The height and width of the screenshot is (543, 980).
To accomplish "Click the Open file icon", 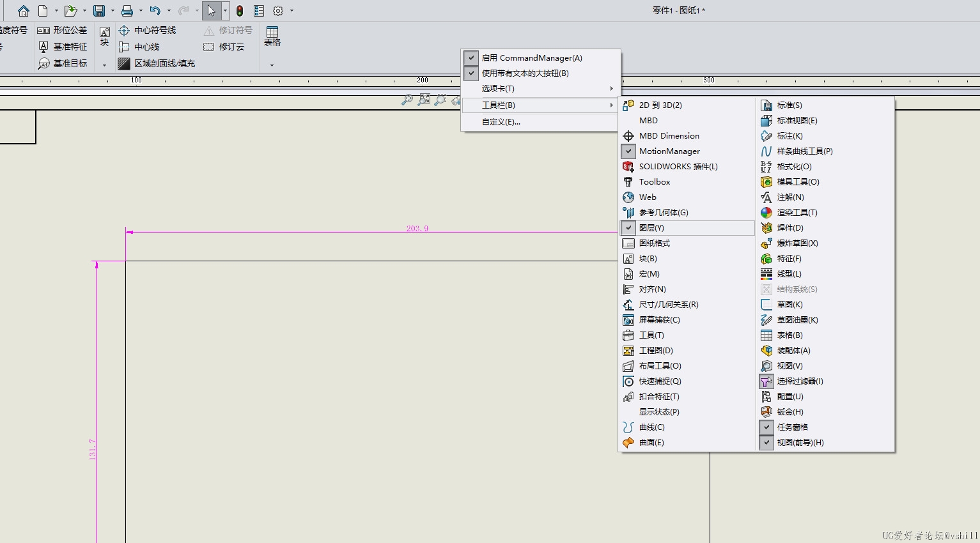I will 70,11.
